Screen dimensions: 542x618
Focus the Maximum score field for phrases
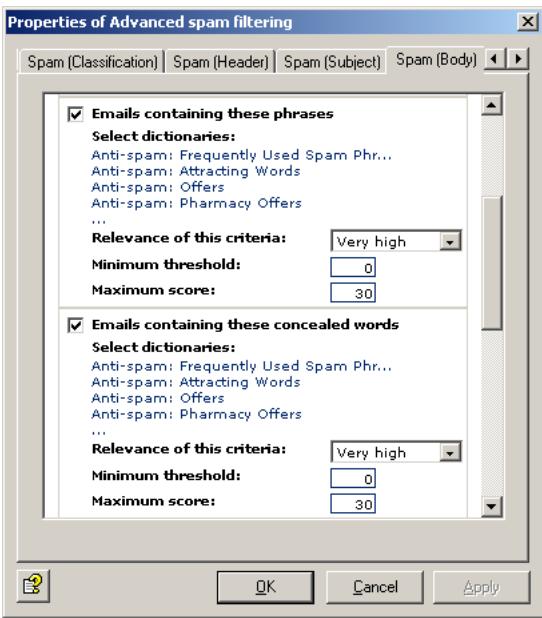pos(353,293)
